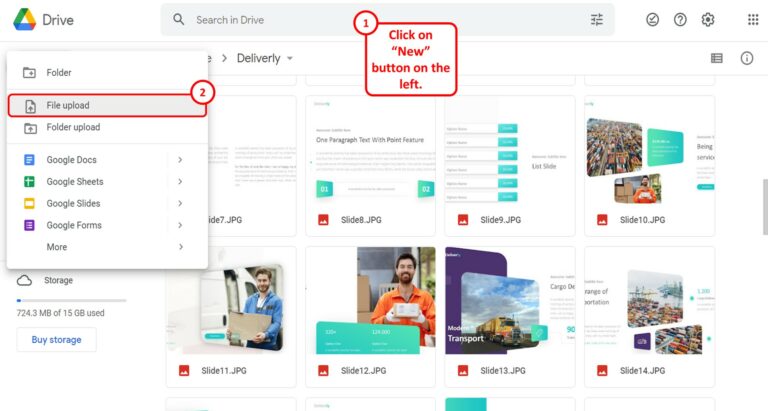Viewport: 768px width, 411px height.
Task: Expand the Google Sheets submenu arrow
Action: click(180, 182)
